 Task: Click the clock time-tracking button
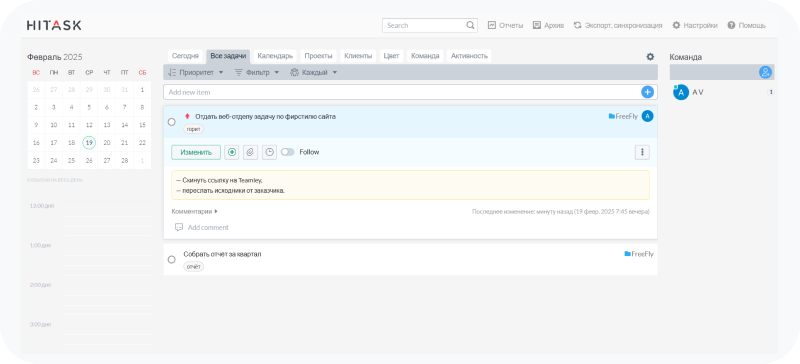click(269, 152)
